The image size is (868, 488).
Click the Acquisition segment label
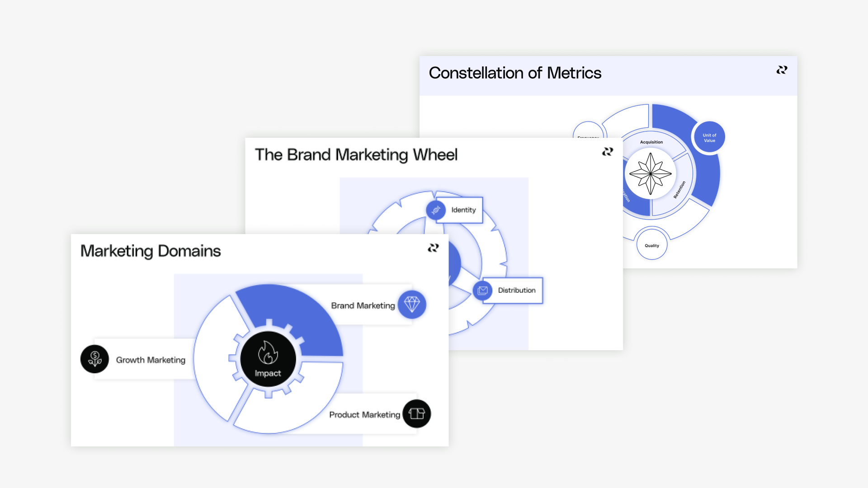(x=651, y=142)
